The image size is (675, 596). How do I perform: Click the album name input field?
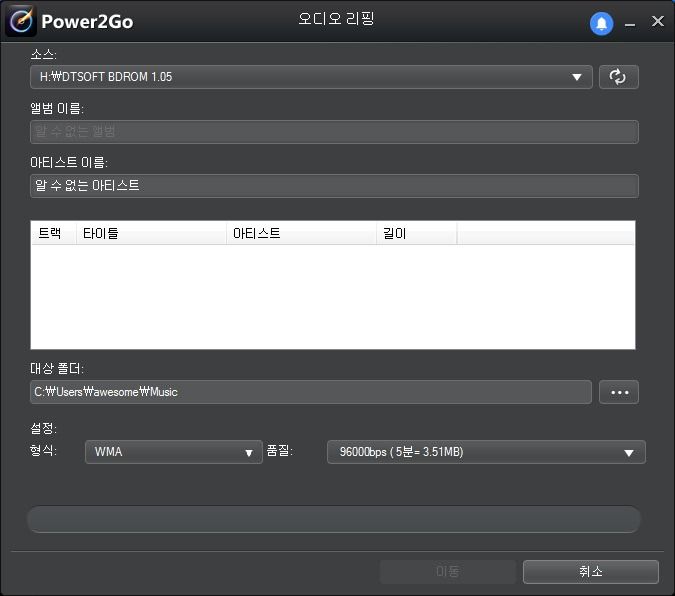click(x=334, y=132)
